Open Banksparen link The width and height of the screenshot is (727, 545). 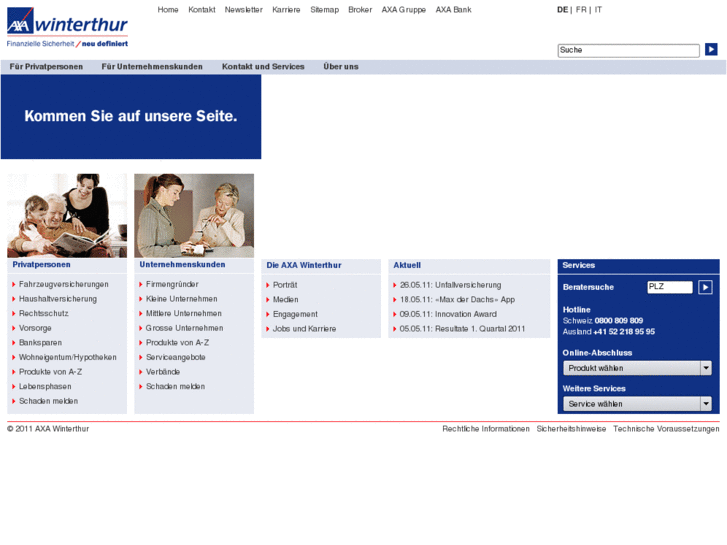40,343
